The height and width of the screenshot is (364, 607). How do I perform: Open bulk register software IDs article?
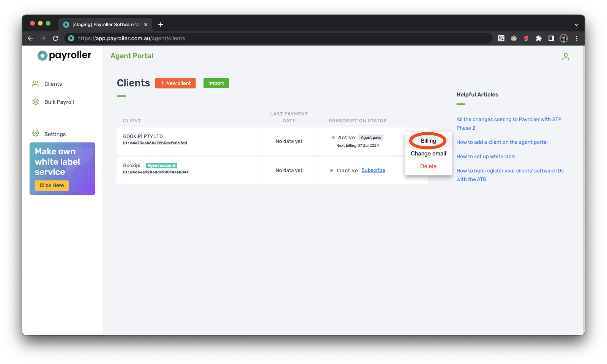pyautogui.click(x=510, y=175)
